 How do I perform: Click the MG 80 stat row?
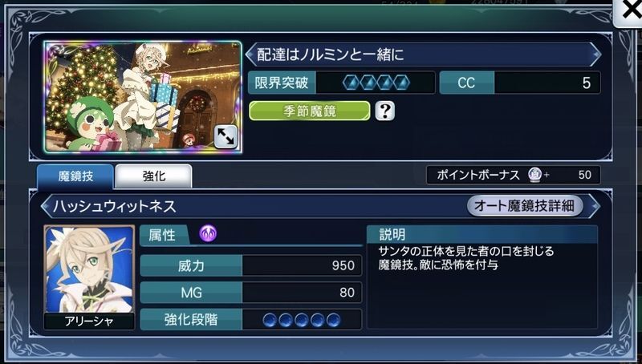(251, 293)
